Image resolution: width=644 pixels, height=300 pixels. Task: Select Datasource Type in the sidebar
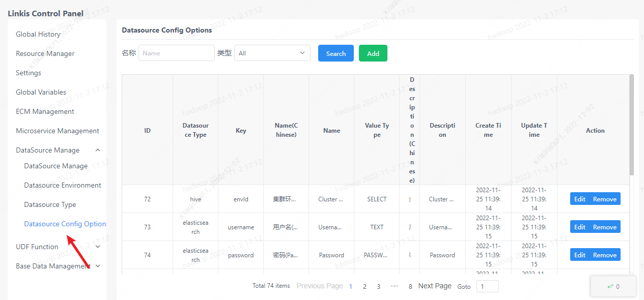tap(50, 204)
